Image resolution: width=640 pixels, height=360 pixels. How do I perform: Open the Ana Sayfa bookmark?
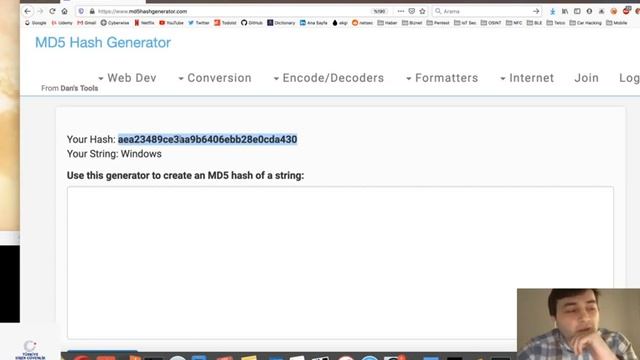[x=313, y=23]
